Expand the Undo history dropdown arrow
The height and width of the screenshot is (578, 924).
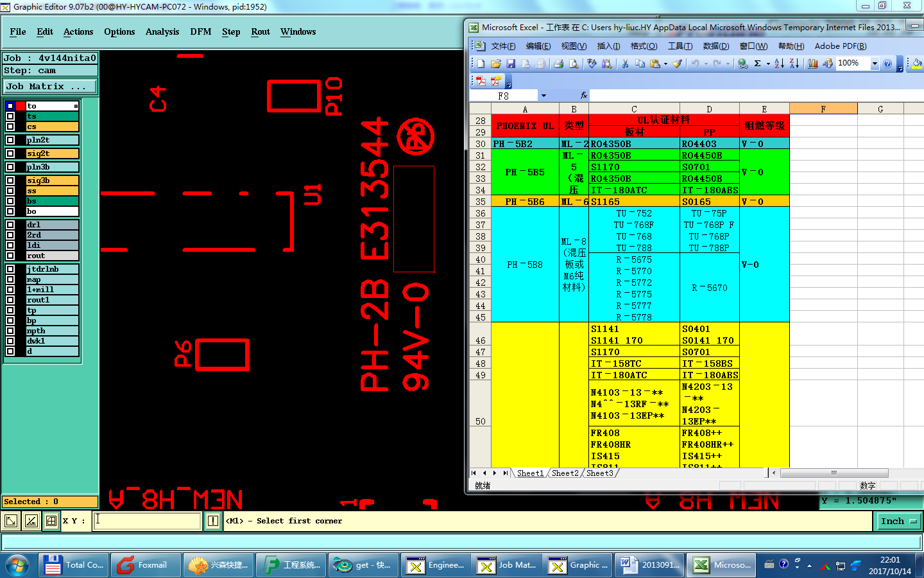point(706,64)
